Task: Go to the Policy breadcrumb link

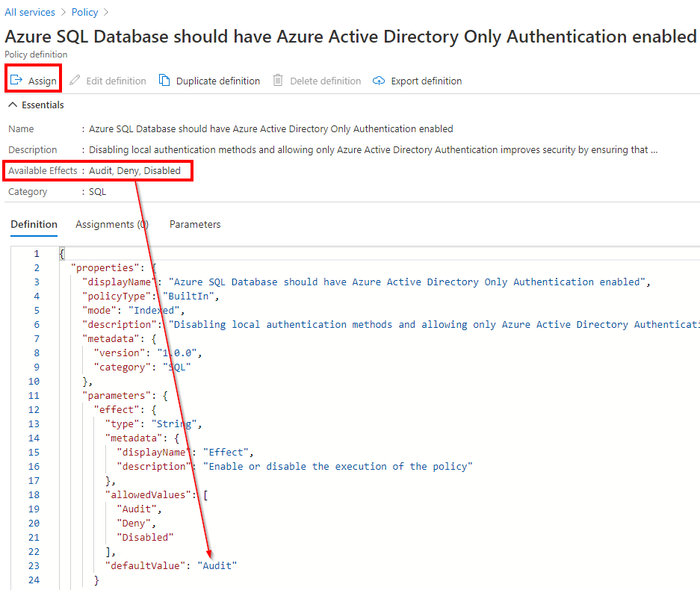Action: tap(85, 12)
